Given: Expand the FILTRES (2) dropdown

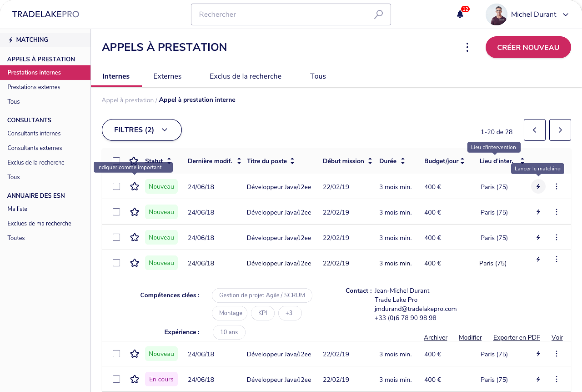Looking at the screenshot, I should tap(142, 130).
